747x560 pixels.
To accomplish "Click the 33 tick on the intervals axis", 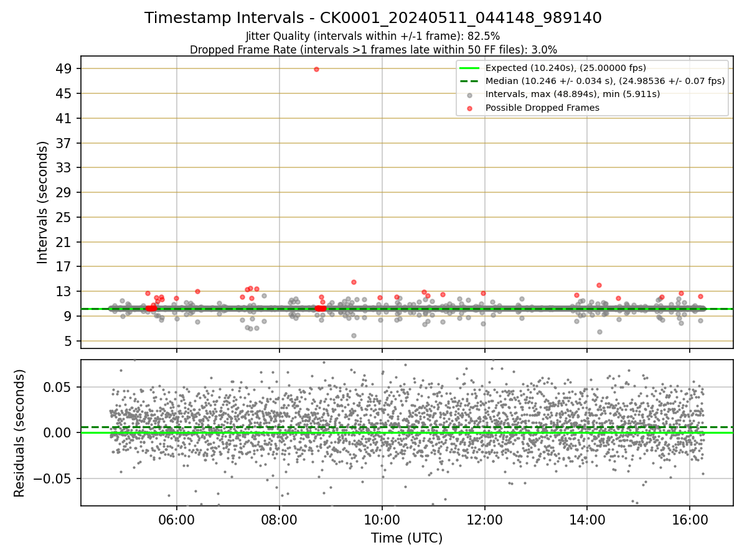I will (x=64, y=167).
